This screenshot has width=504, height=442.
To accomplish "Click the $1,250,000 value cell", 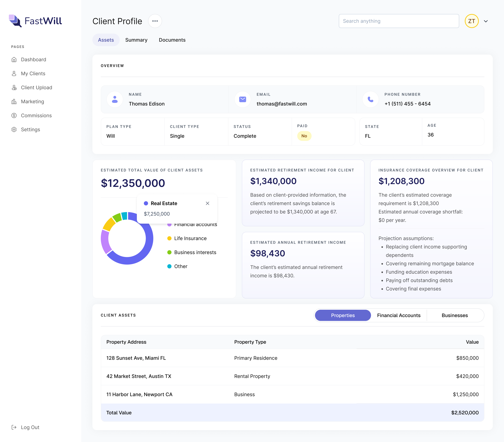I will pyautogui.click(x=465, y=394).
